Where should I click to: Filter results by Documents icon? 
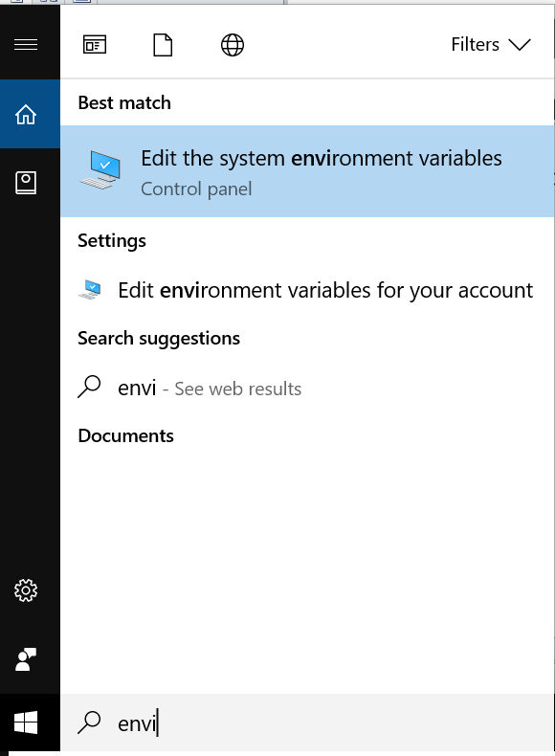pyautogui.click(x=163, y=45)
